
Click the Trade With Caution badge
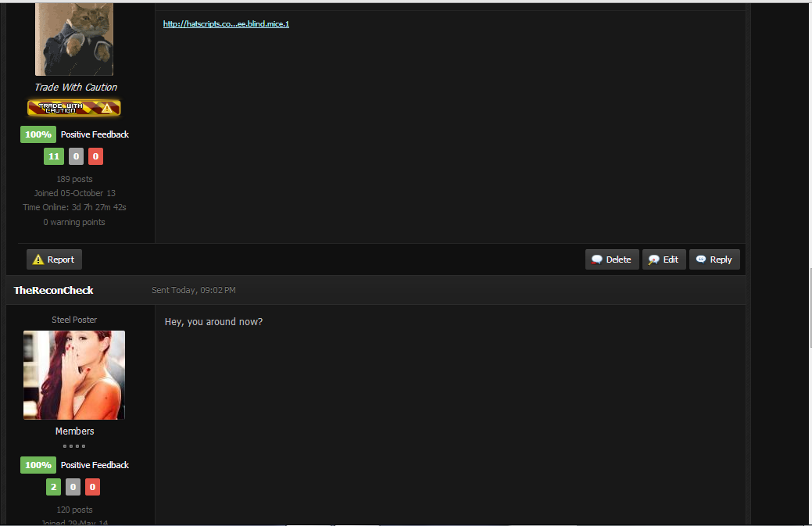(74, 108)
